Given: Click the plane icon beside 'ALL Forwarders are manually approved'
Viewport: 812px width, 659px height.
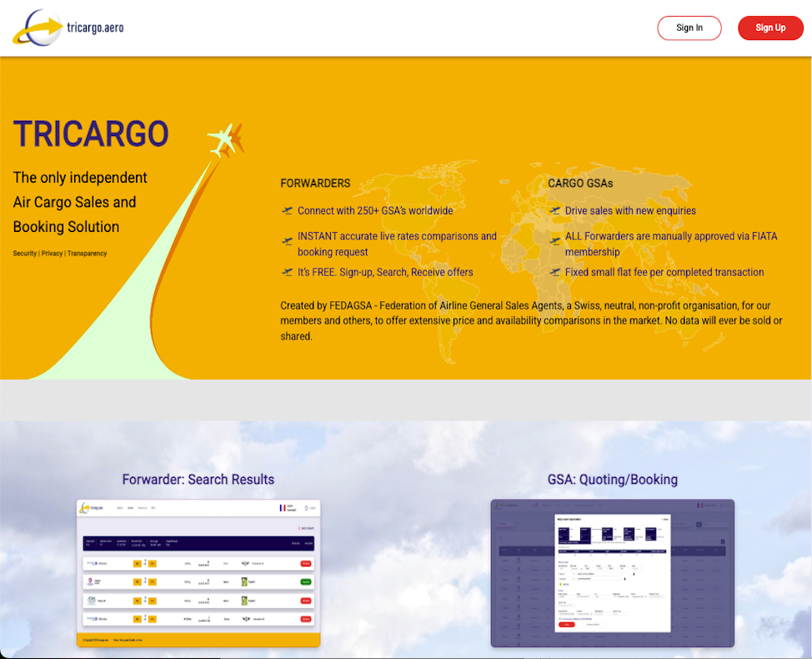Looking at the screenshot, I should [554, 241].
